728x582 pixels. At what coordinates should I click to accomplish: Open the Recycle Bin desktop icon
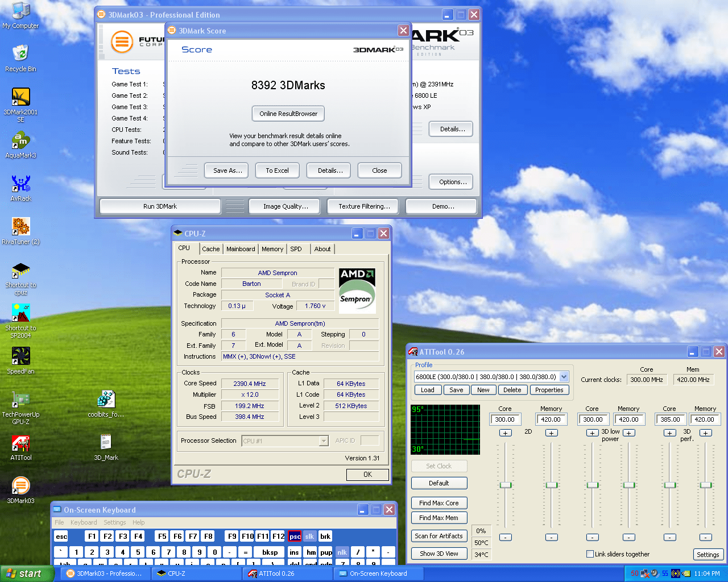(x=20, y=59)
